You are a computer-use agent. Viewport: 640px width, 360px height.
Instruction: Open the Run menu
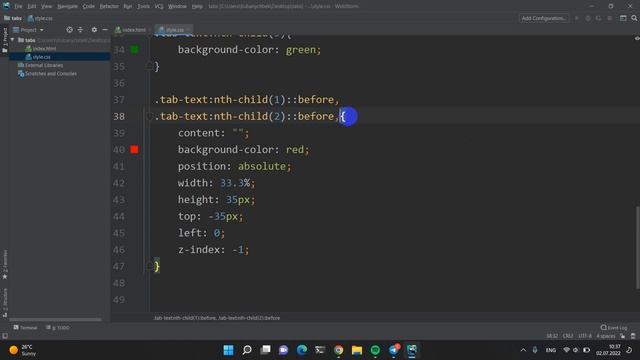pyautogui.click(x=128, y=7)
